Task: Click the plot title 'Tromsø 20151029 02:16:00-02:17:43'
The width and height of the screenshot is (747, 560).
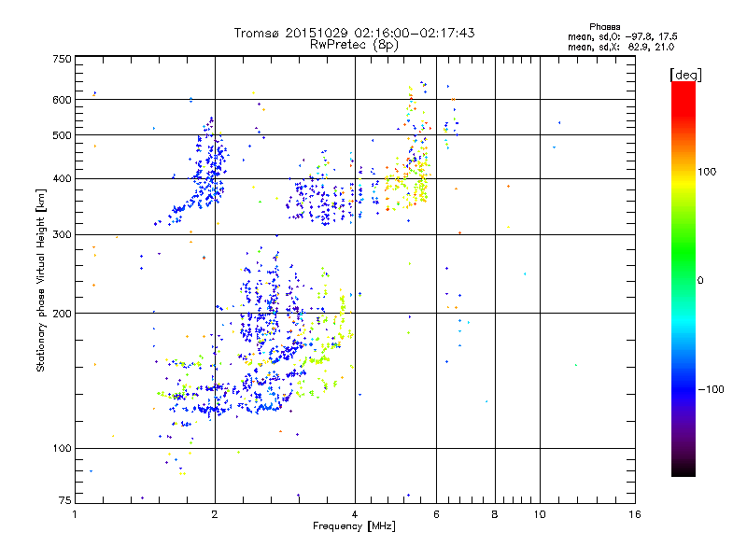Action: [x=354, y=33]
